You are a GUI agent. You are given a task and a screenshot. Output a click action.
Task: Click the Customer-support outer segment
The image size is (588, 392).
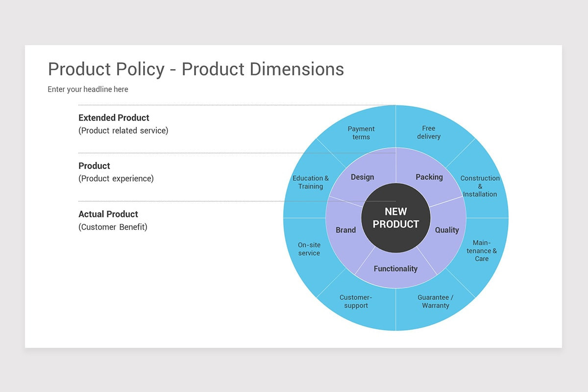pyautogui.click(x=356, y=301)
